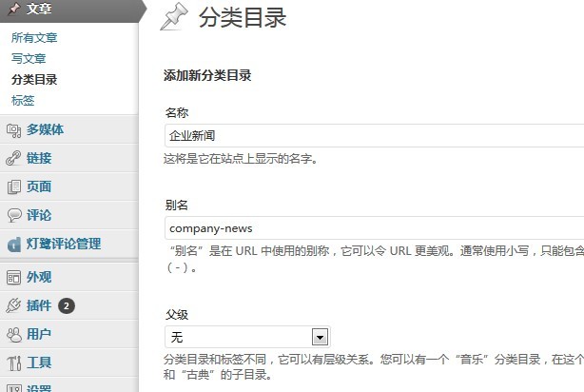The image size is (584, 392).
Task: Select 分类目录 in the article submenu
Action: point(34,80)
